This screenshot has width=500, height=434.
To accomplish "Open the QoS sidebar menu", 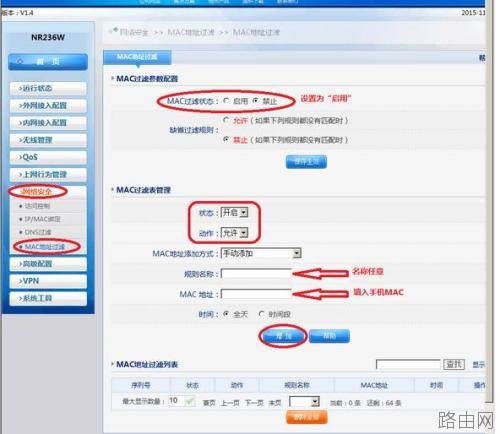I will click(48, 157).
